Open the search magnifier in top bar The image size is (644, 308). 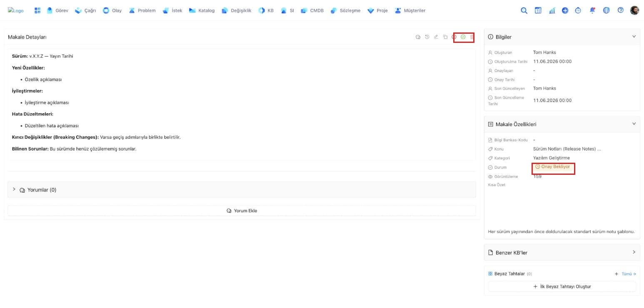point(524,10)
